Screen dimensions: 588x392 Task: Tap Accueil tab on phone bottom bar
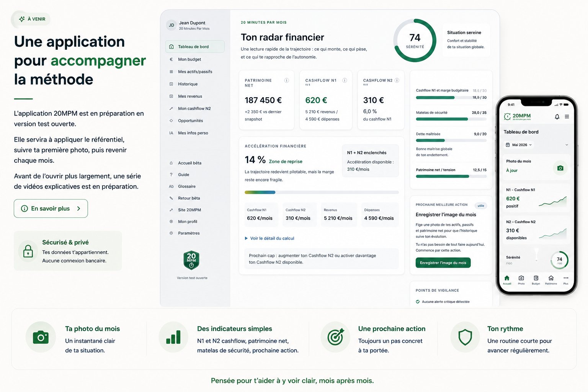click(x=507, y=280)
